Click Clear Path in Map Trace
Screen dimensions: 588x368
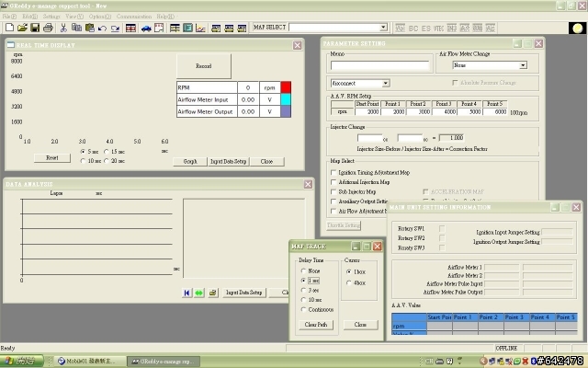tap(316, 325)
